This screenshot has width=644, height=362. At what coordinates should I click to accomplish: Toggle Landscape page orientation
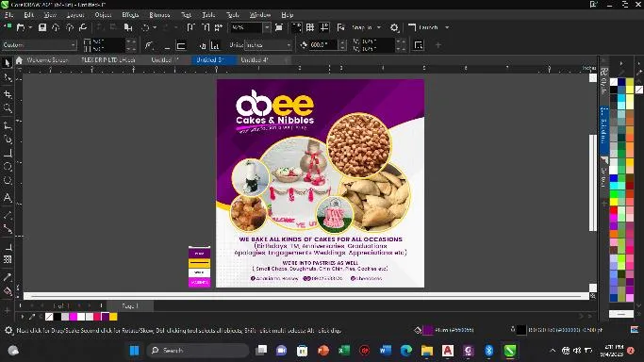181,45
